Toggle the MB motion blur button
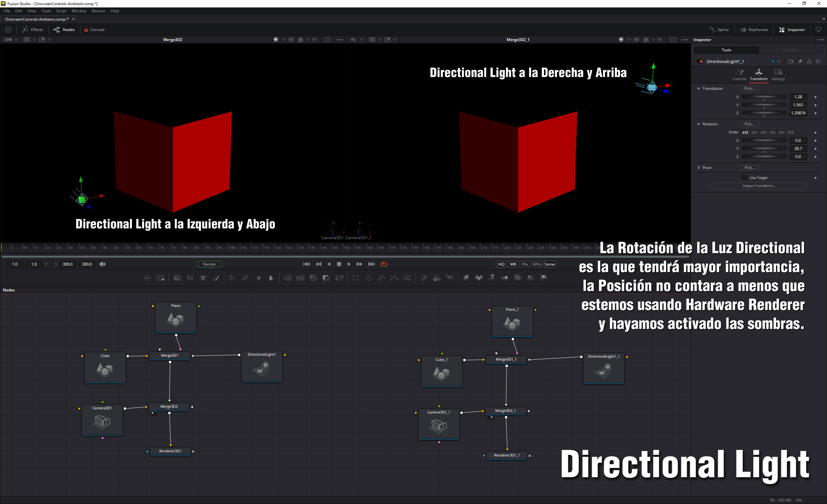827x504 pixels. tap(513, 264)
